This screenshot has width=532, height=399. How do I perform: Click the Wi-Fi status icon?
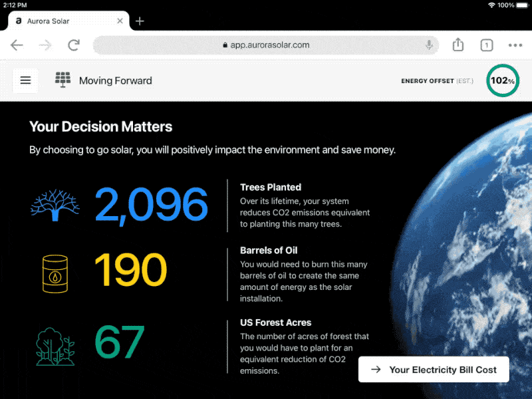click(x=491, y=5)
